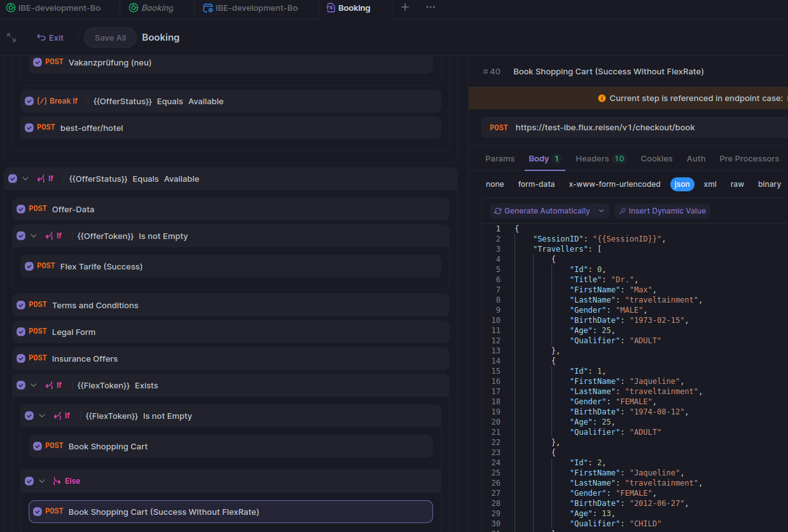Select the binary body type

(770, 184)
